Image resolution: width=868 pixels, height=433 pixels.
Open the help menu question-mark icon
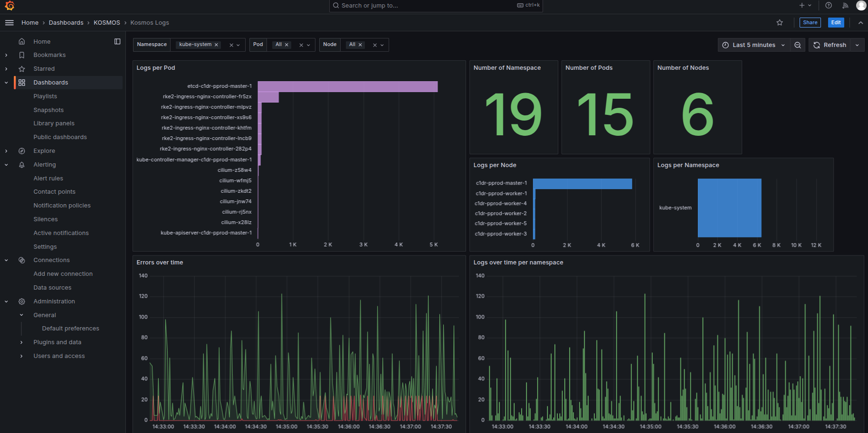(828, 6)
